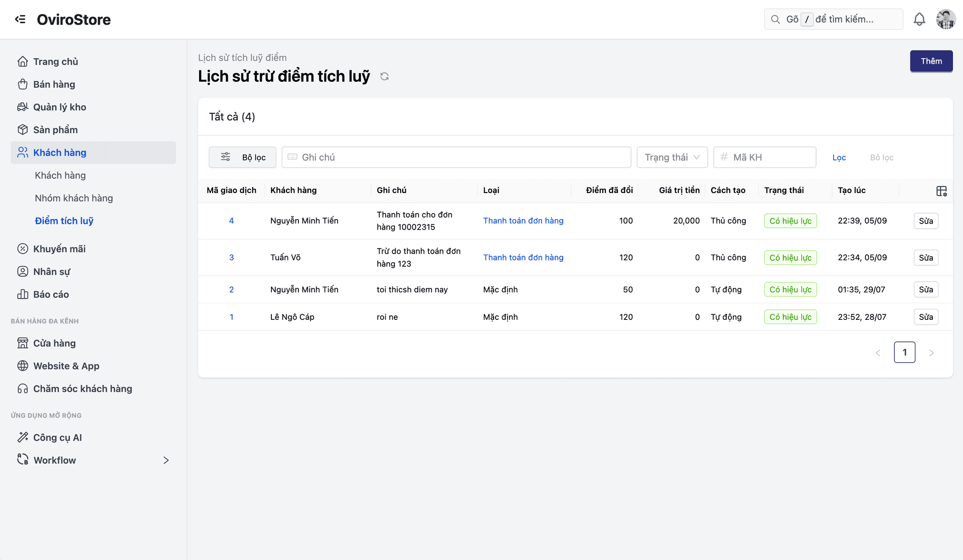Go to the next pagination page arrow
The image size is (963, 560).
click(x=931, y=352)
